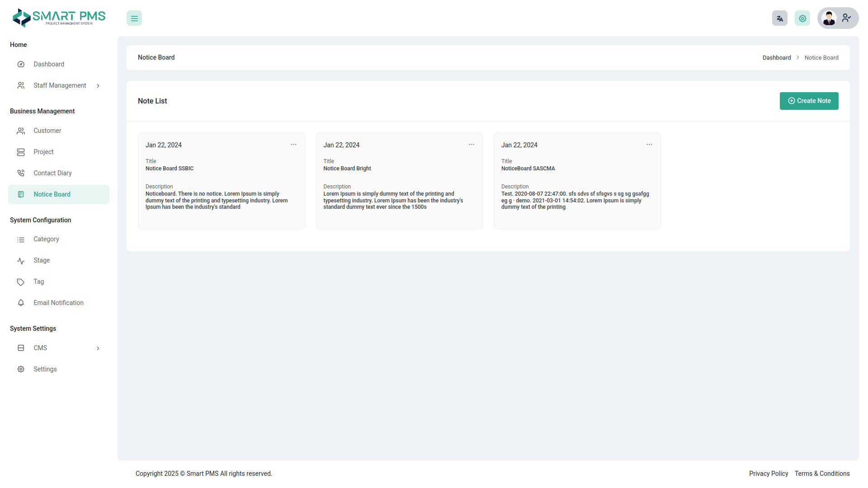Open Contact Diary using its phone icon

point(21,173)
